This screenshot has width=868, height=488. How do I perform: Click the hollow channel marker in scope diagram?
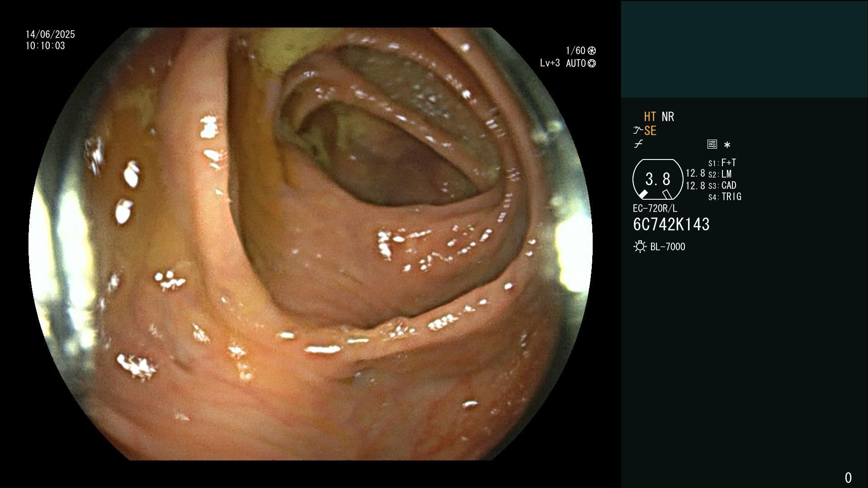click(667, 194)
